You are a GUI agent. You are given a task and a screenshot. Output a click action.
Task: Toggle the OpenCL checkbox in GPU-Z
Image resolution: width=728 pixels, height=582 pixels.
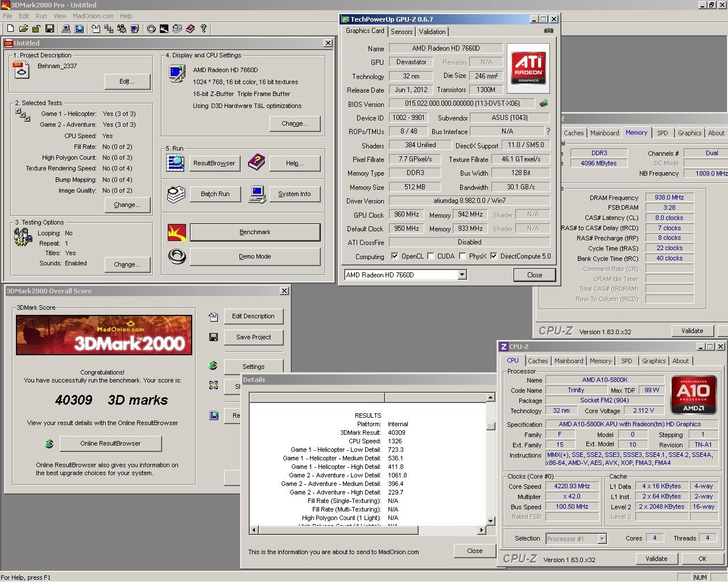coord(395,256)
